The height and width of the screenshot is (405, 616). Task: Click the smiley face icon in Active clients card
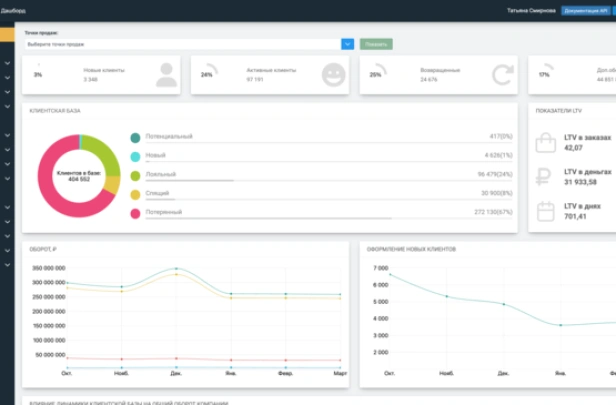point(333,75)
